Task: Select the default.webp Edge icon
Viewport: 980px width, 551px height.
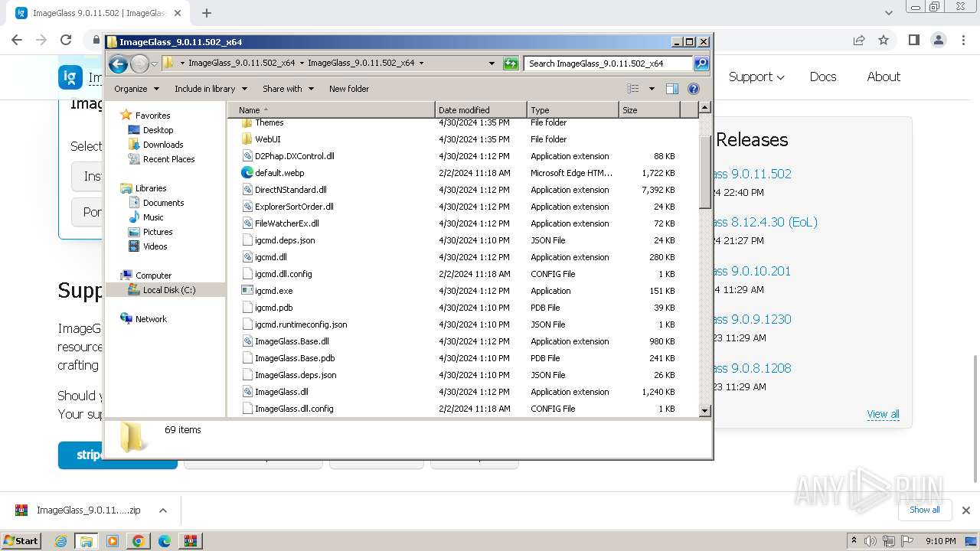Action: click(247, 173)
